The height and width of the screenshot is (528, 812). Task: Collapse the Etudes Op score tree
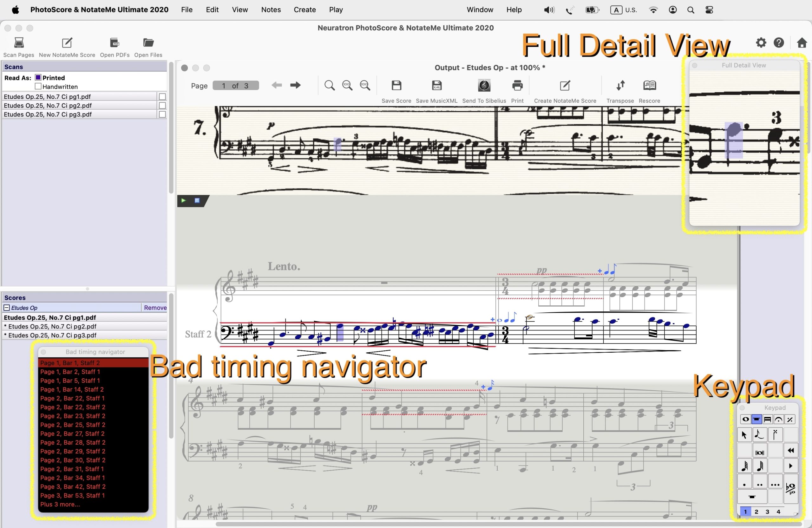coord(6,308)
